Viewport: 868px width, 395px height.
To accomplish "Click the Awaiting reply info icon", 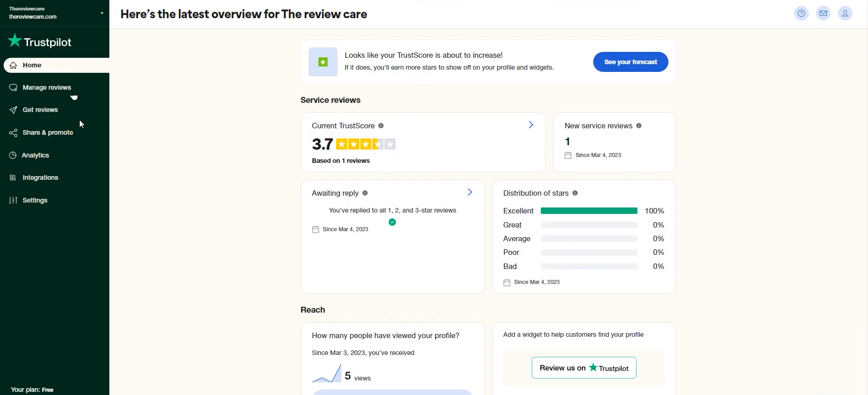I will 365,193.
